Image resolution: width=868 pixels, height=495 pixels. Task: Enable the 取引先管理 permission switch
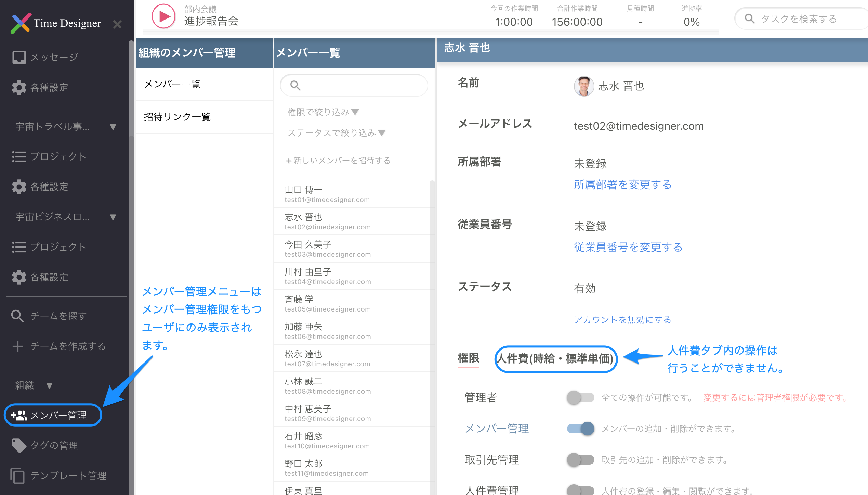pos(580,460)
